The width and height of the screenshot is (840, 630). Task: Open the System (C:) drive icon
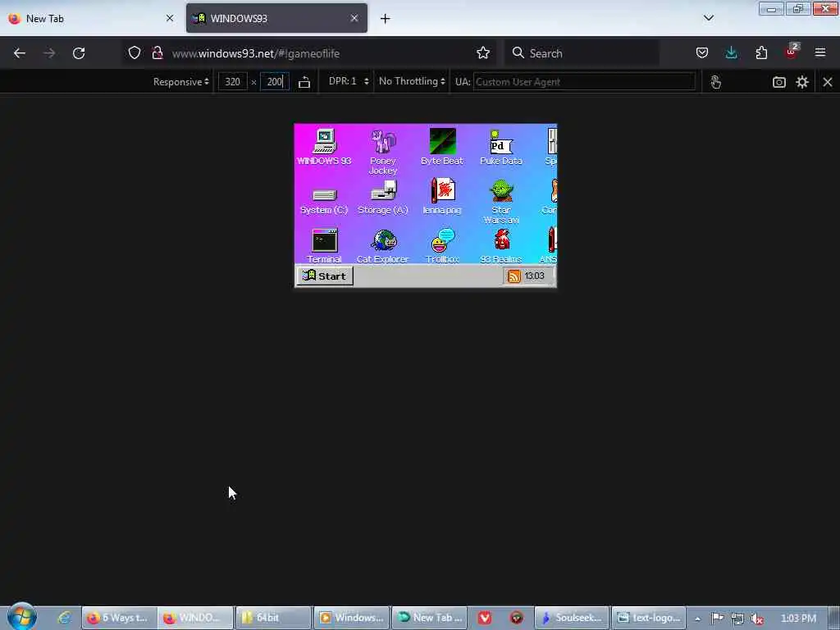[324, 201]
